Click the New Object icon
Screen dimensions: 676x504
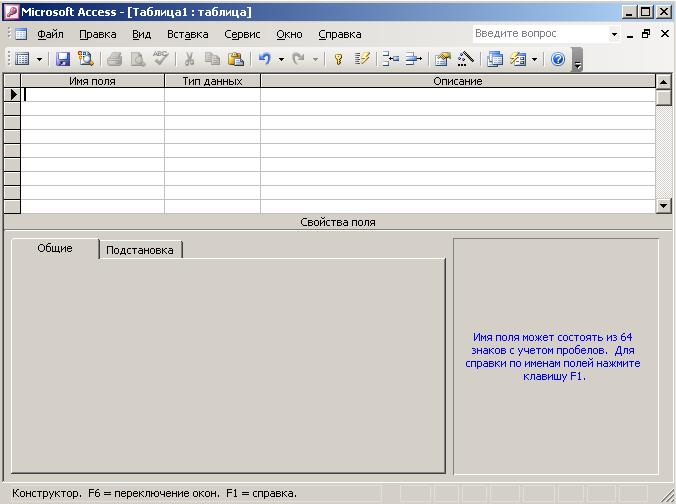pos(518,59)
